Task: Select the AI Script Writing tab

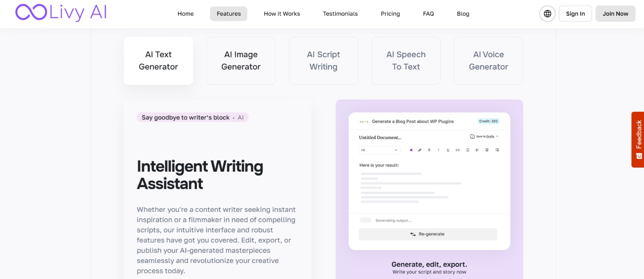Action: pos(323,61)
